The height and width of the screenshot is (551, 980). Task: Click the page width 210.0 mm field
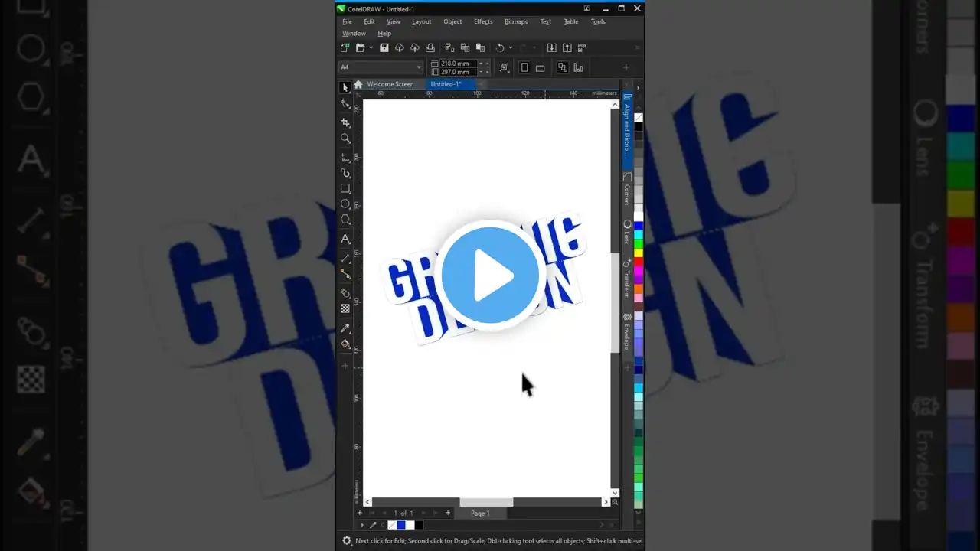point(458,64)
